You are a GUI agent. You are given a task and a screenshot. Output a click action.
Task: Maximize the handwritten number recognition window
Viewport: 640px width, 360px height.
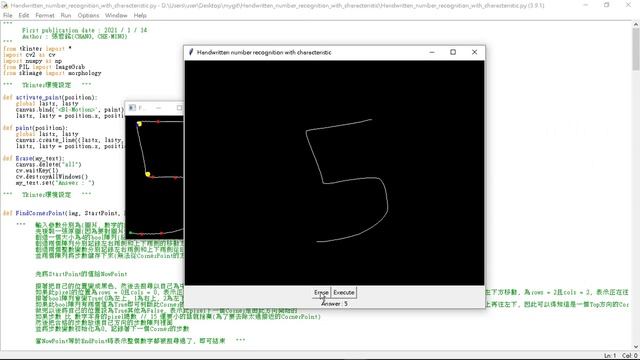pos(453,52)
